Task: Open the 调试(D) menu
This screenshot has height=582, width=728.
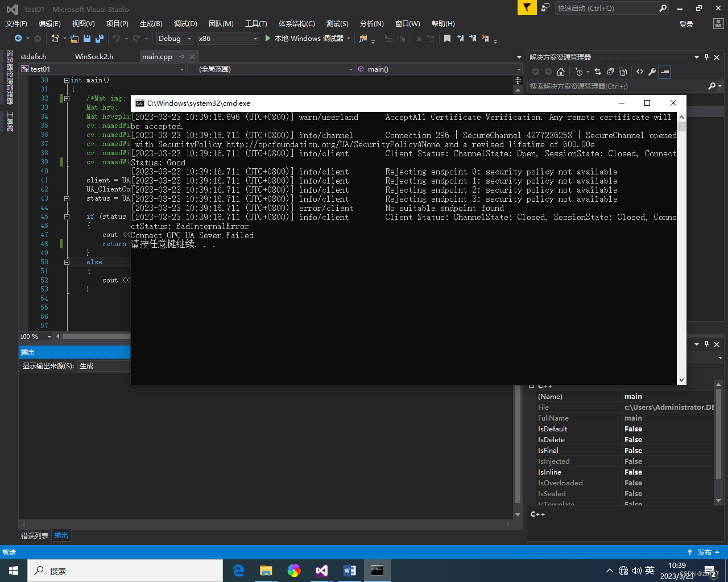Action: [x=185, y=23]
